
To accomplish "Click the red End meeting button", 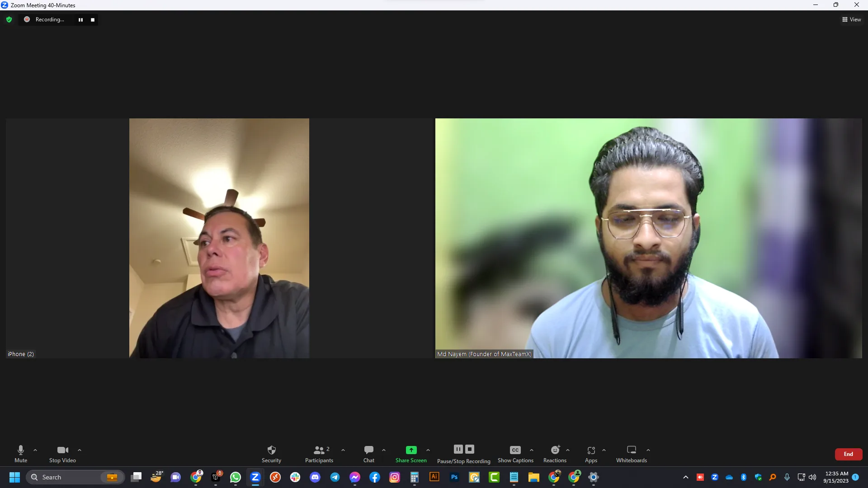I will [848, 454].
